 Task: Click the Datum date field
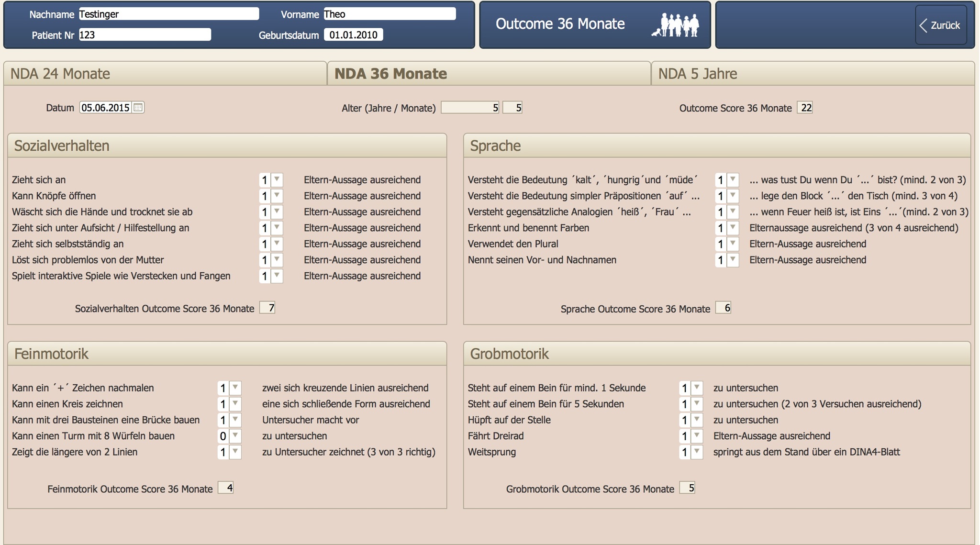[x=105, y=108]
